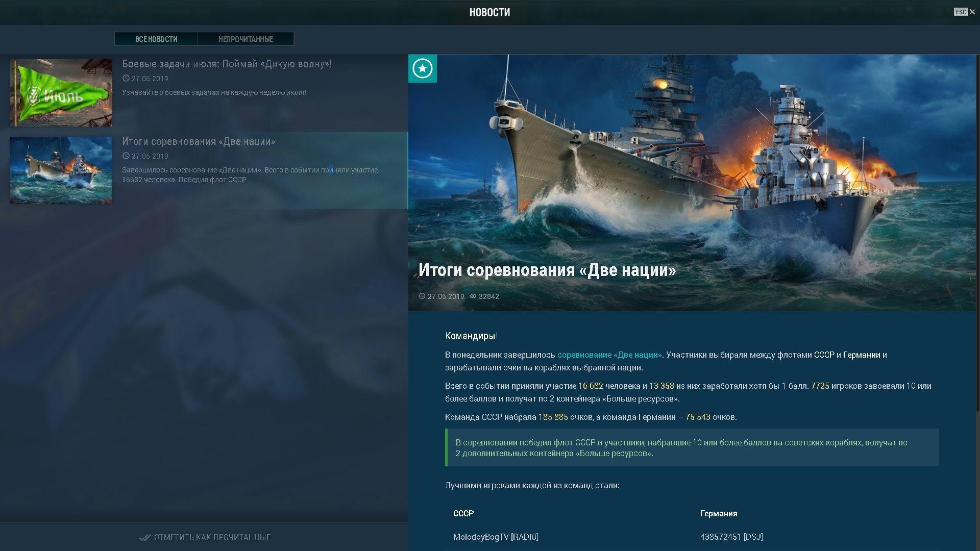
Task: Click the Командиры! greeting text
Action: tap(472, 336)
